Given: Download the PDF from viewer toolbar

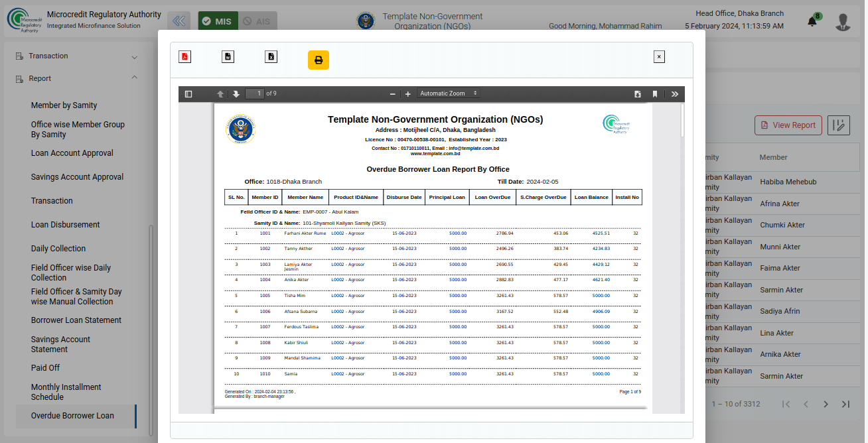Looking at the screenshot, I should point(638,94).
